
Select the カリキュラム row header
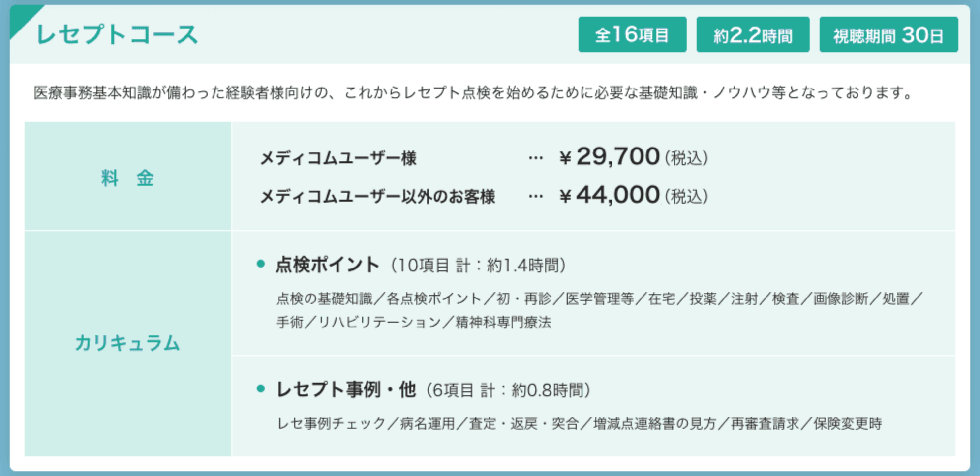[127, 343]
